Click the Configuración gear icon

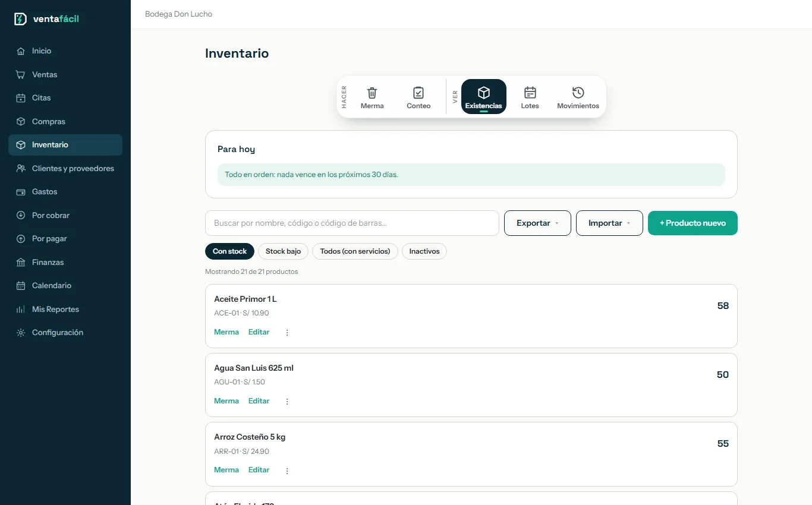tap(21, 333)
